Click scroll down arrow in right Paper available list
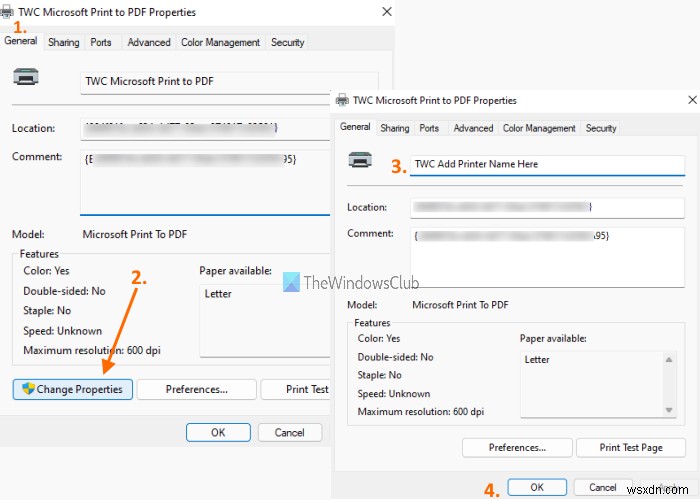Image resolution: width=700 pixels, height=500 pixels. point(669,410)
